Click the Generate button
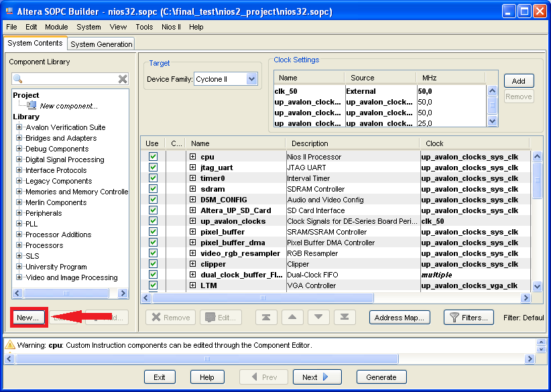 pos(381,377)
